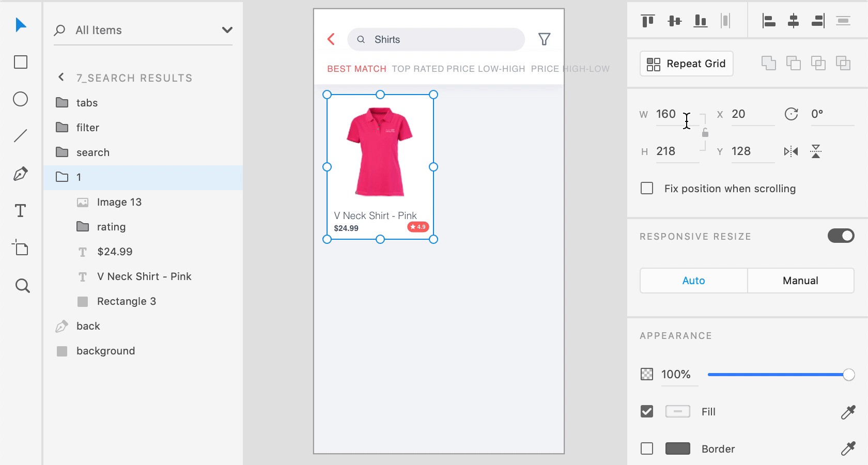The width and height of the screenshot is (868, 465).
Task: Click the rotation angle field
Action: (x=832, y=114)
